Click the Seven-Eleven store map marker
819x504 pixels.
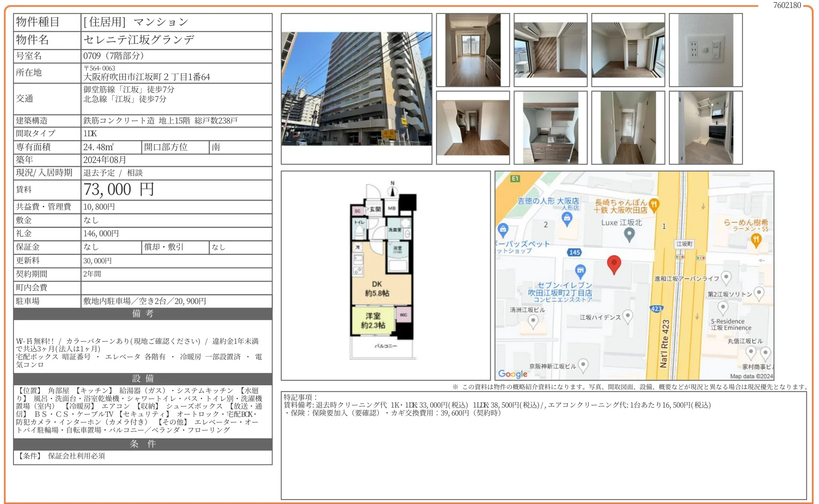tap(580, 271)
